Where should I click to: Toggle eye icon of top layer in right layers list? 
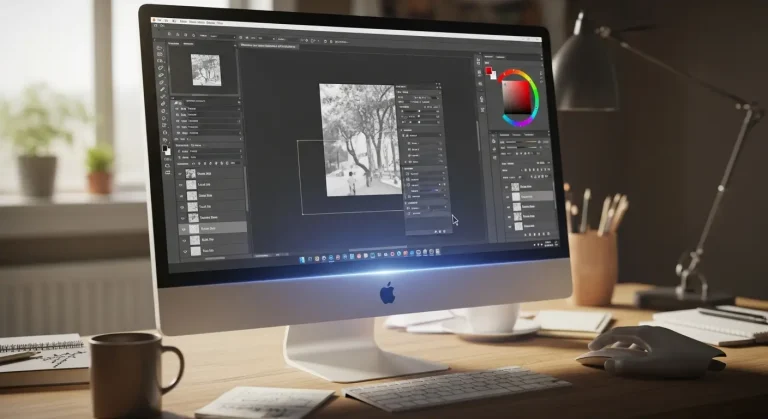point(507,187)
